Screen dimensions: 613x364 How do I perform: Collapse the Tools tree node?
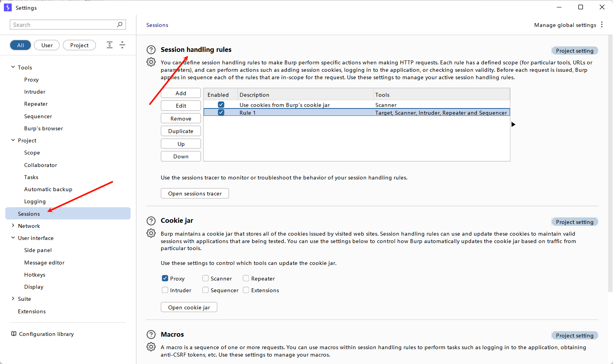coord(13,67)
